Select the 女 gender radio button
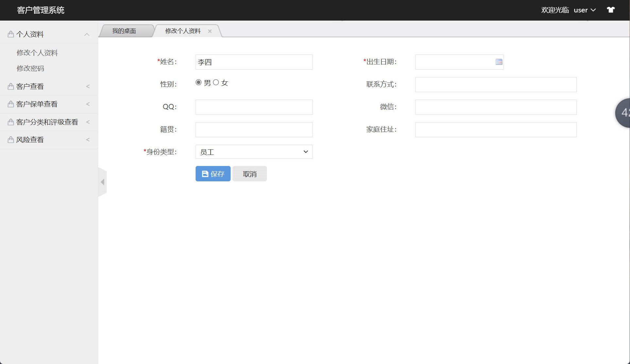The image size is (630, 364). coord(216,82)
